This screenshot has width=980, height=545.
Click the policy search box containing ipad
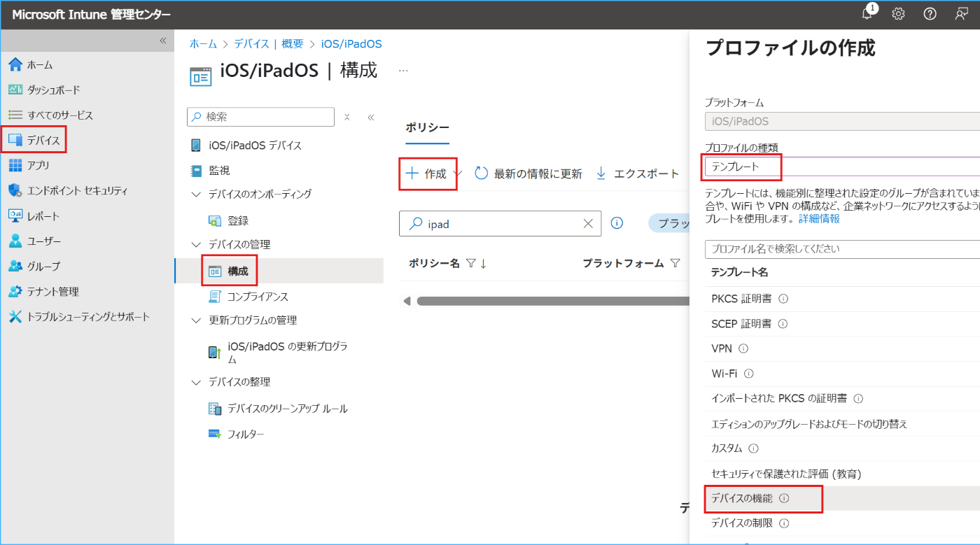pos(500,223)
